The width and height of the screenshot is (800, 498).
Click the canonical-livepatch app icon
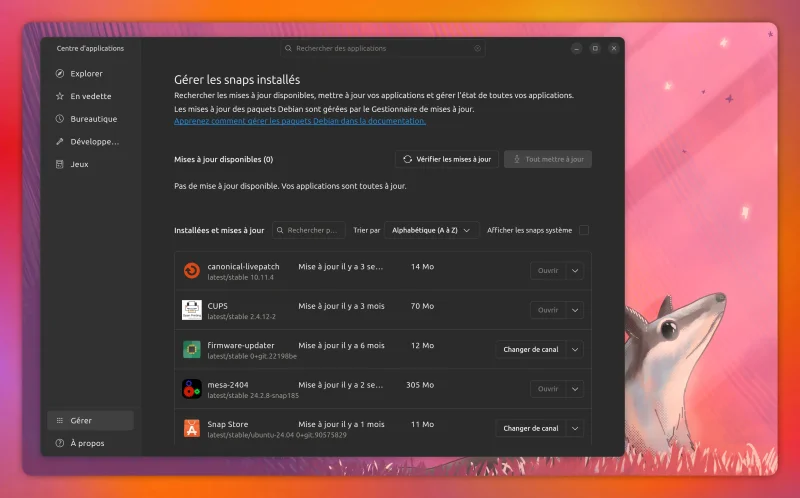[x=192, y=270]
